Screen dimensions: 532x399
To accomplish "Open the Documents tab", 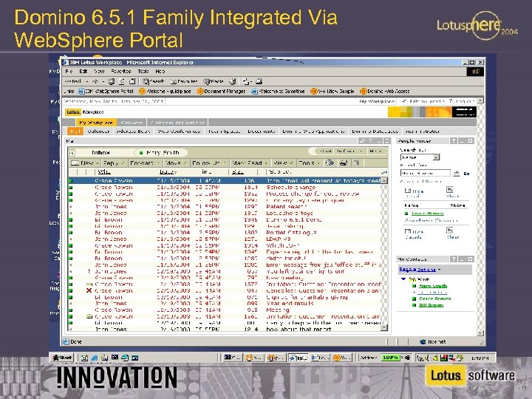I will [262, 132].
